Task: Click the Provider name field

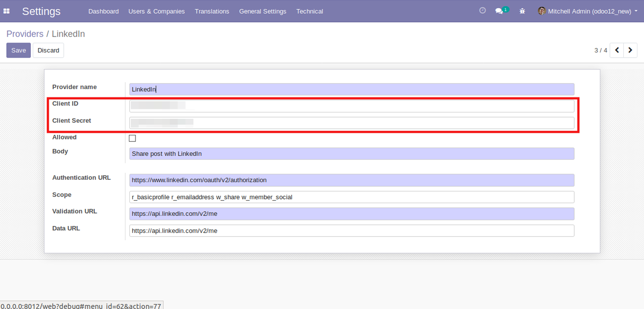Action: point(352,89)
